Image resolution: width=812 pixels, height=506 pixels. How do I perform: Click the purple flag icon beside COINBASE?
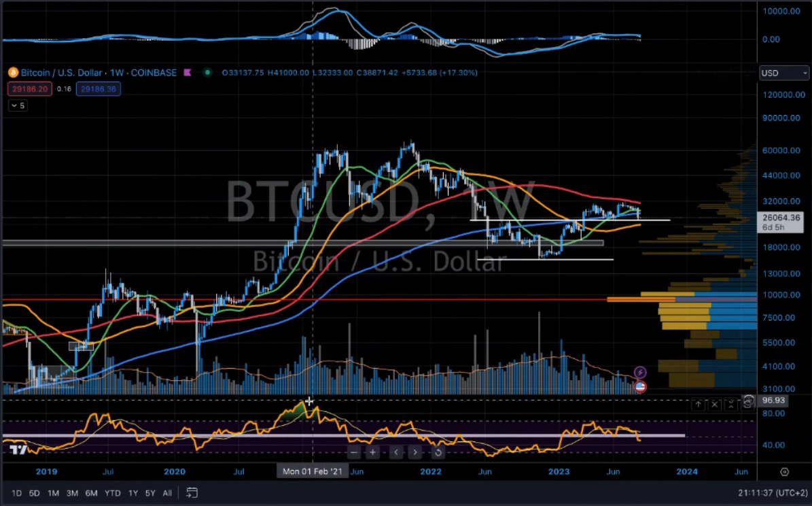pos(188,73)
